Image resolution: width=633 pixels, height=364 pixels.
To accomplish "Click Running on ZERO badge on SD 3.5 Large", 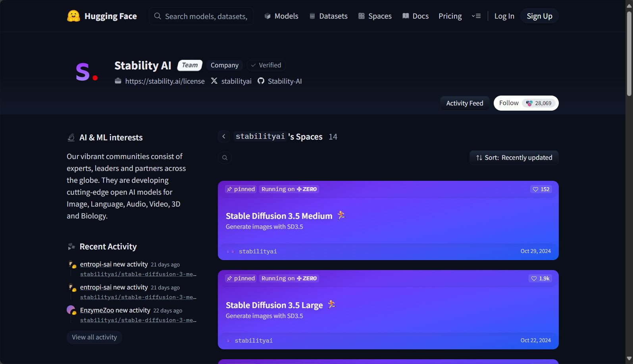I will point(289,278).
